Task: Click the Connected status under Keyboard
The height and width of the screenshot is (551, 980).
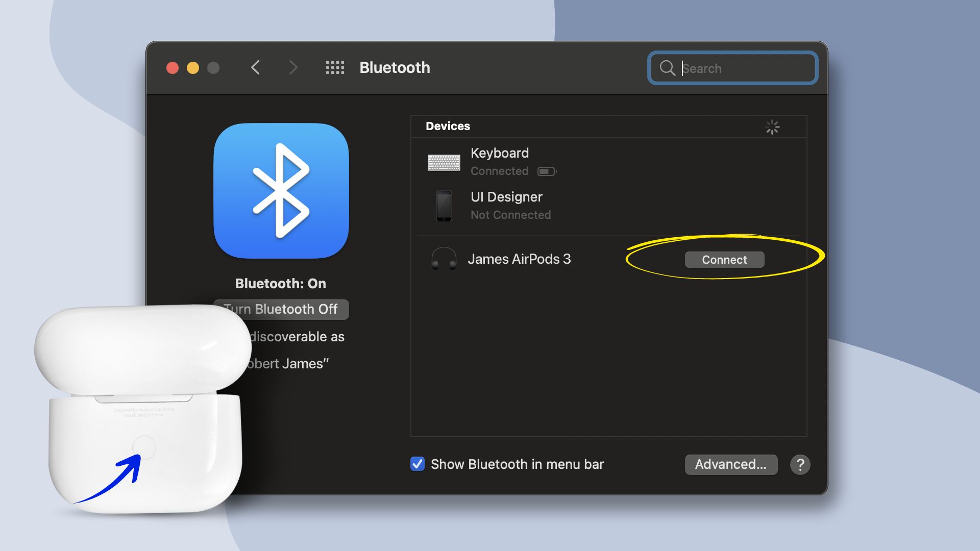Action: click(499, 171)
